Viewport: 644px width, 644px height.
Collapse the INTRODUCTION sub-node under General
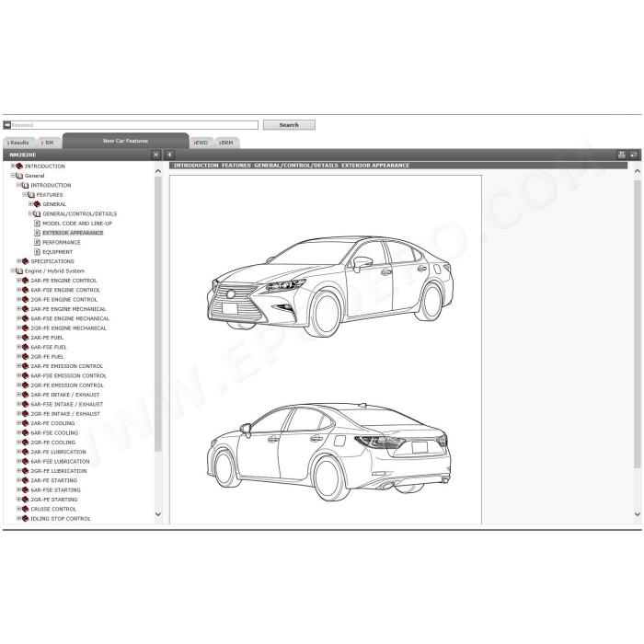coord(19,185)
